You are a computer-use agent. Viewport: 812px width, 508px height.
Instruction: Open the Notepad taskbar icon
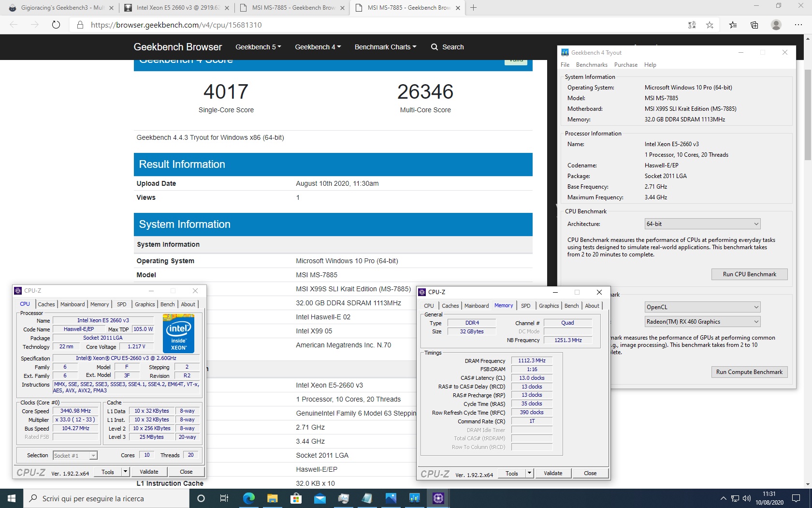tap(367, 498)
